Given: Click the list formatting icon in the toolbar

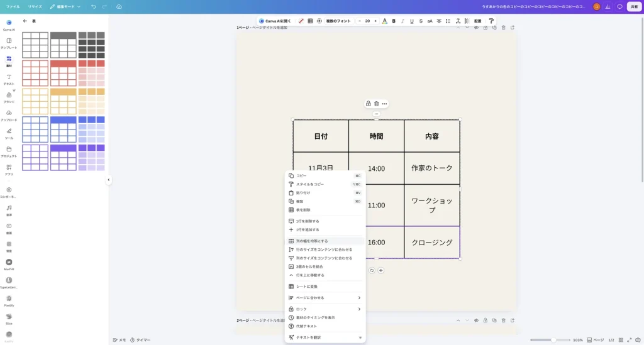Looking at the screenshot, I should tap(448, 21).
